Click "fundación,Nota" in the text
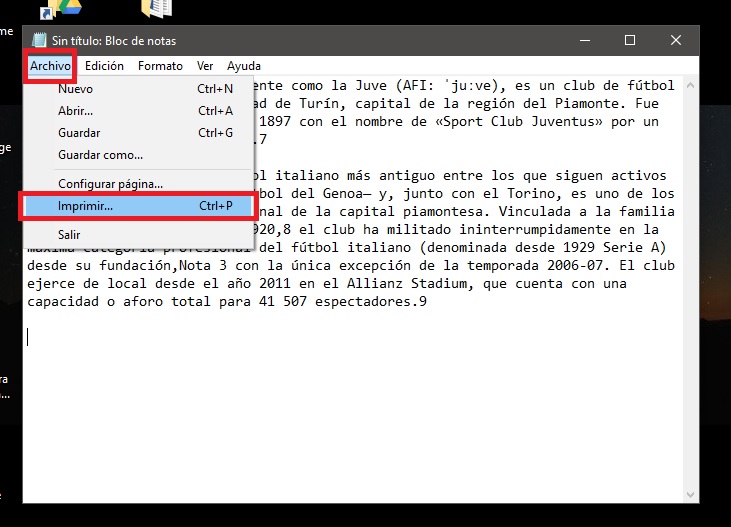The width and height of the screenshot is (731, 527). point(155,265)
